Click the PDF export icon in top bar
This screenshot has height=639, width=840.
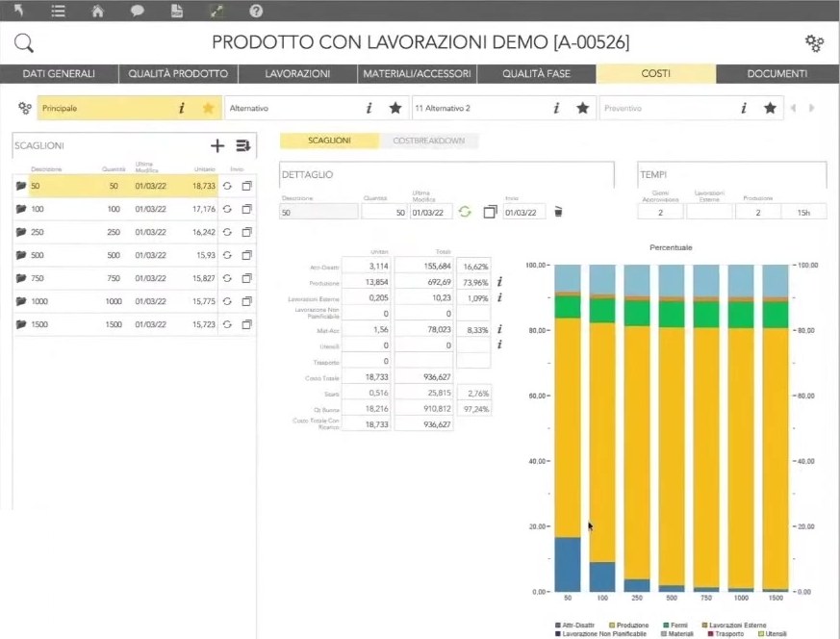coord(177,11)
